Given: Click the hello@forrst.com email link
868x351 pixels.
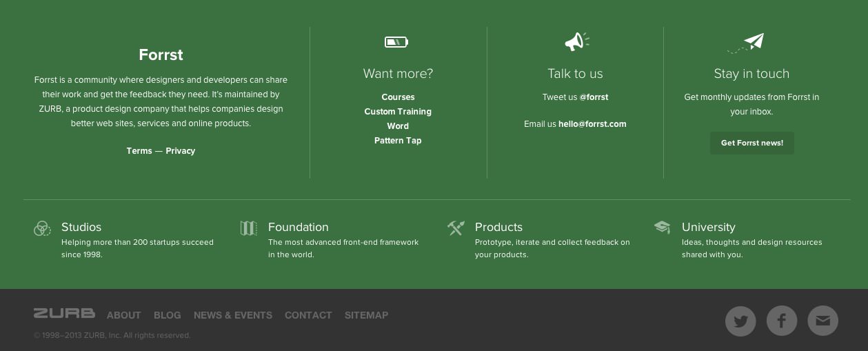Looking at the screenshot, I should pos(592,124).
